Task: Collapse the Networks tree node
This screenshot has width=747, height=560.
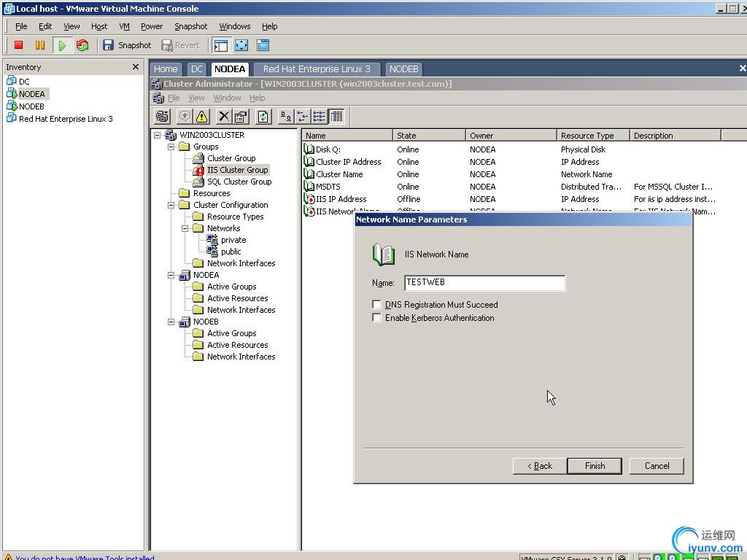Action: (185, 228)
